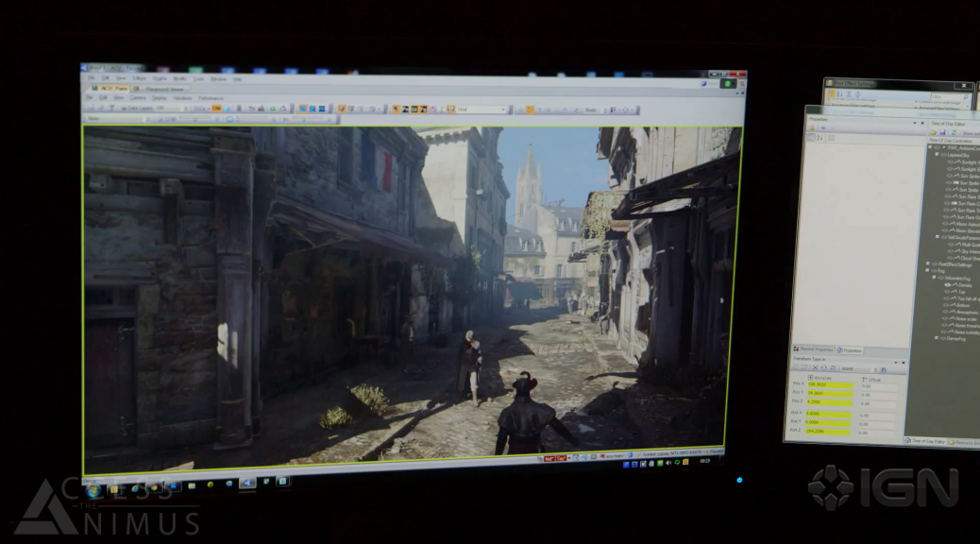This screenshot has height=544, width=980.
Task: Enable the Absolute checkbox in Transform Type-In
Action: click(x=809, y=378)
